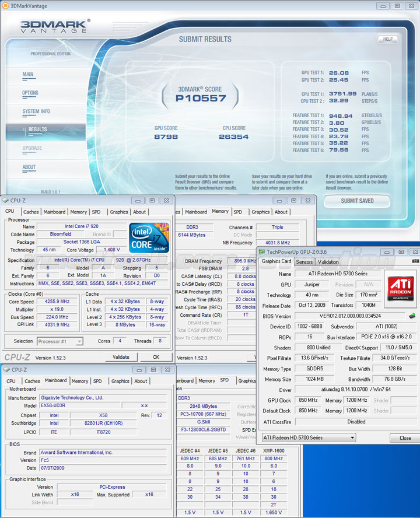Viewport: 420px width, 518px height.
Task: Click the Level 3 cache 8 MBytes value
Action: click(x=125, y=325)
